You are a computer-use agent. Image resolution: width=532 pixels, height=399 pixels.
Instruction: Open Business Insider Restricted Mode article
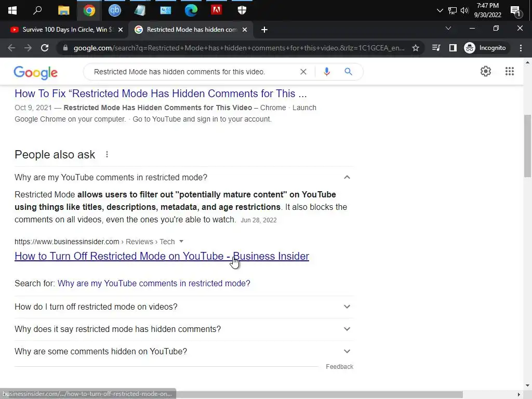click(162, 256)
